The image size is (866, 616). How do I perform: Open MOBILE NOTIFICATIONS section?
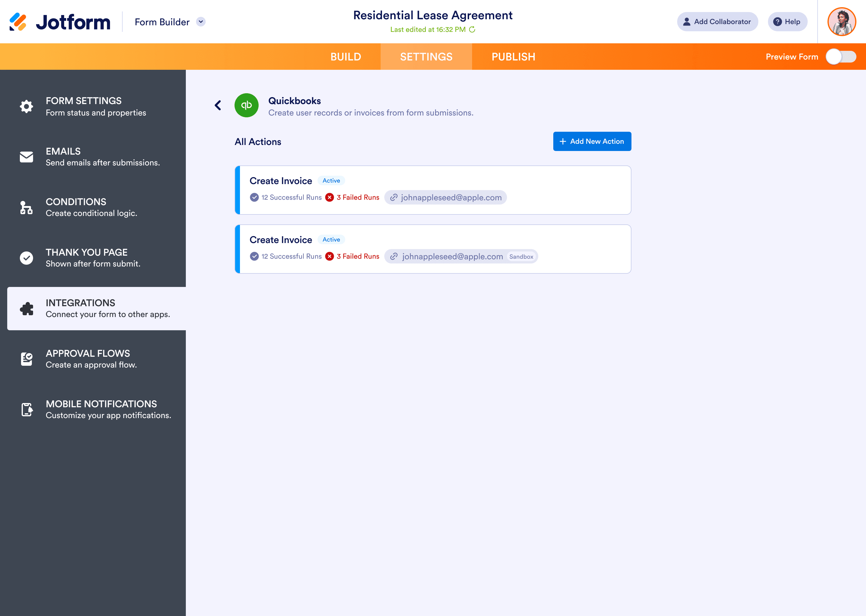click(x=93, y=410)
